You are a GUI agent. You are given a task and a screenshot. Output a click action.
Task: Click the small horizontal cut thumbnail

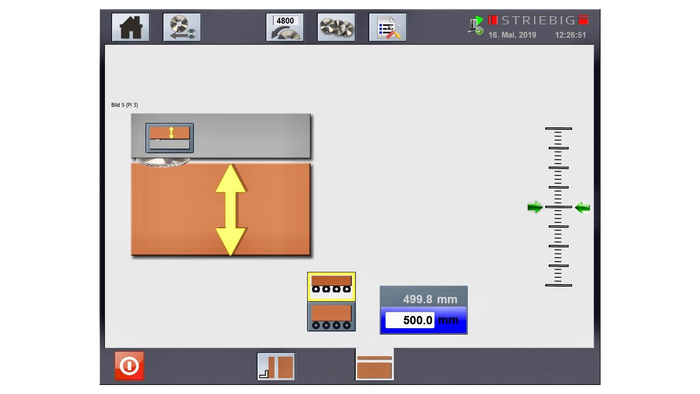170,138
